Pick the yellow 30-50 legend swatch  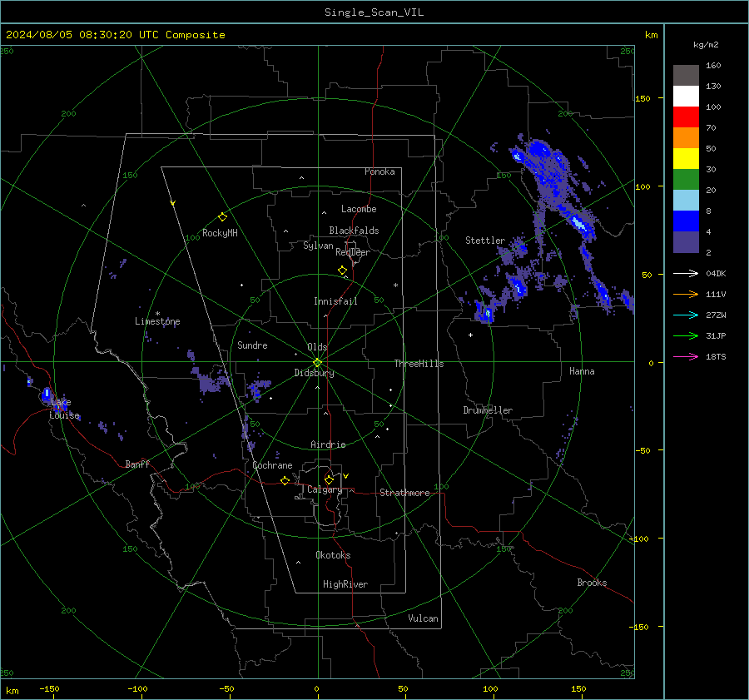point(686,159)
